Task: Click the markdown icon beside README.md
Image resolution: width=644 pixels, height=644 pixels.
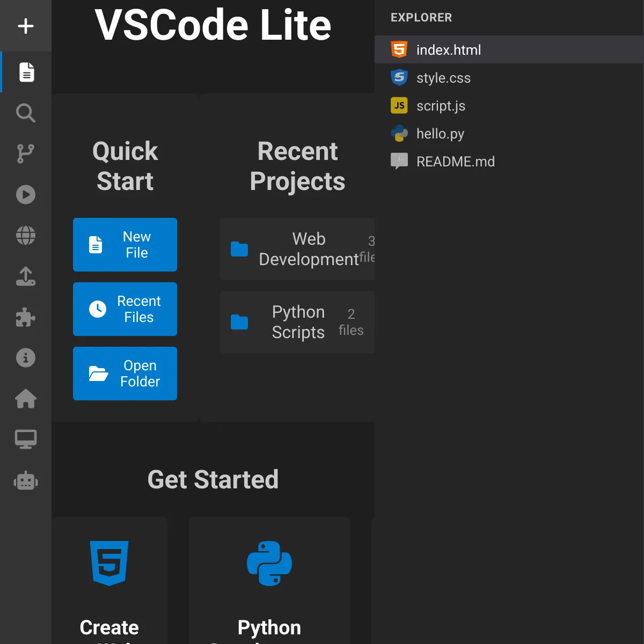Action: (x=399, y=161)
